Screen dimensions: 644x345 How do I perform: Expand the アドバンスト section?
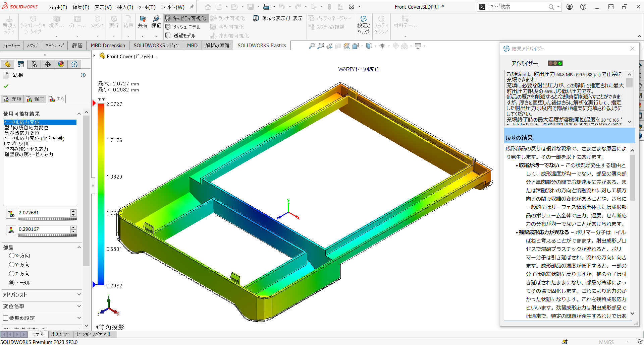79,294
